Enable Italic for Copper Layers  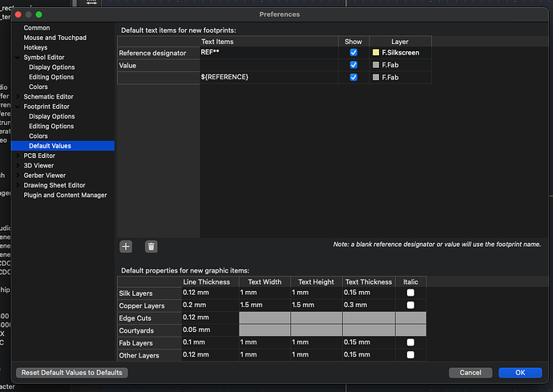[410, 305]
